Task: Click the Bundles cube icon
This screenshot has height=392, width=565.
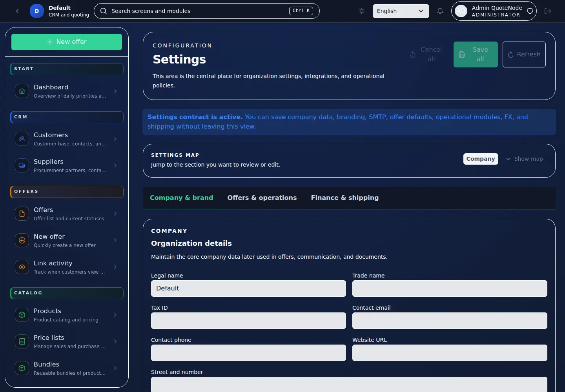Action: pos(22,368)
